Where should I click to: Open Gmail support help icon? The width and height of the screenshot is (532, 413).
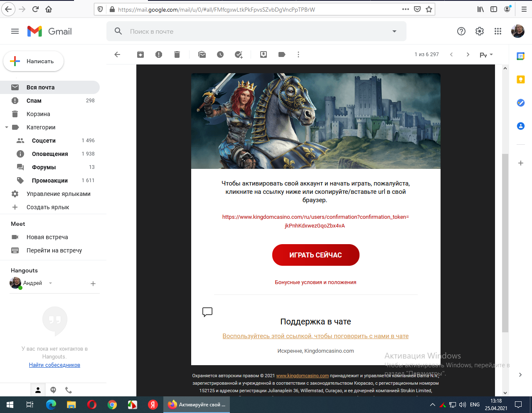click(461, 31)
